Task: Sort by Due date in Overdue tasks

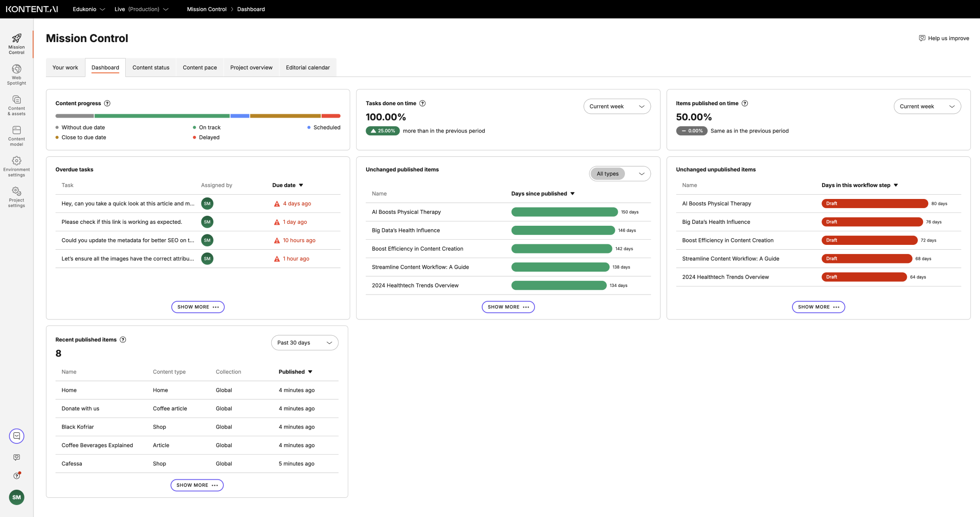Action: 287,185
